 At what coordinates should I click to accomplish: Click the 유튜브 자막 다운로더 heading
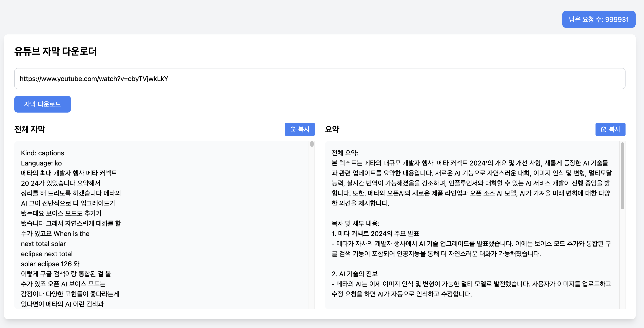coord(55,51)
